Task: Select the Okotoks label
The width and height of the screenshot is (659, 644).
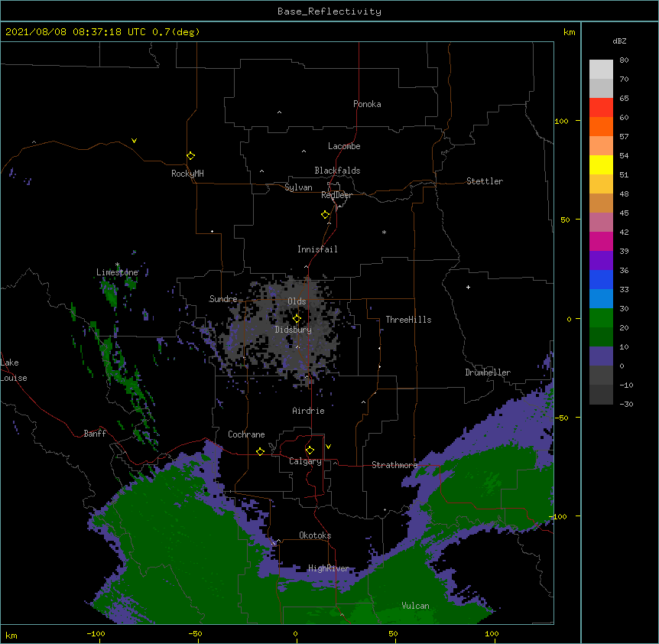Action: [x=315, y=535]
